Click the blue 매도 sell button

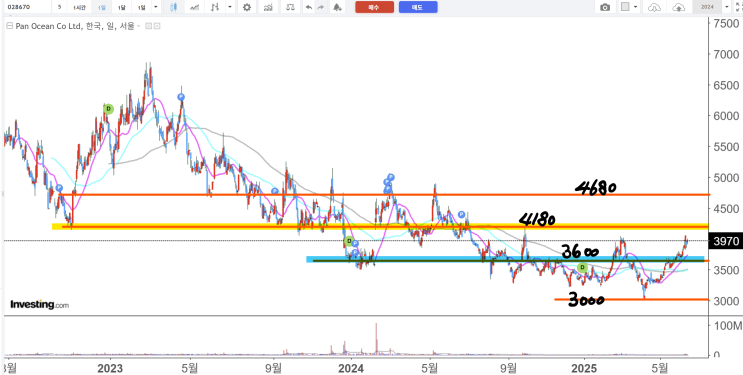click(418, 7)
